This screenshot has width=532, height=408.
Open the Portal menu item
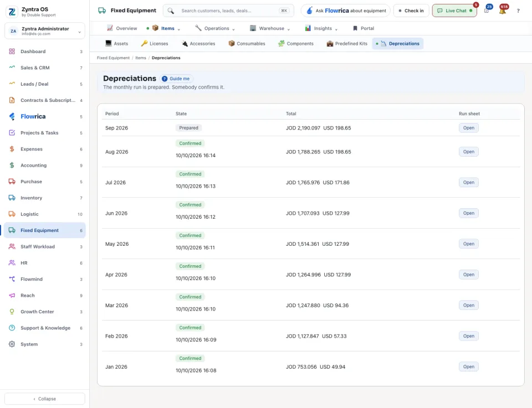coord(364,28)
